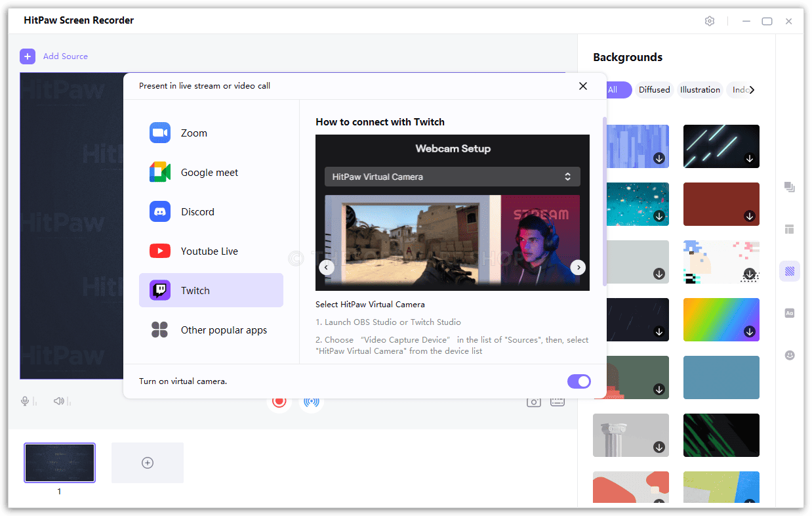Click the Webcam Setup tutorial image

click(x=453, y=213)
